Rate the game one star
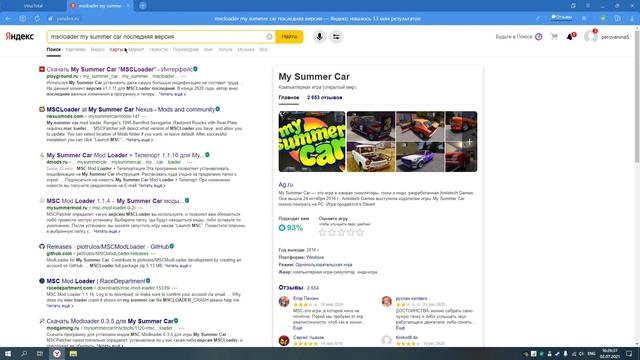The width and height of the screenshot is (640, 360). [322, 233]
